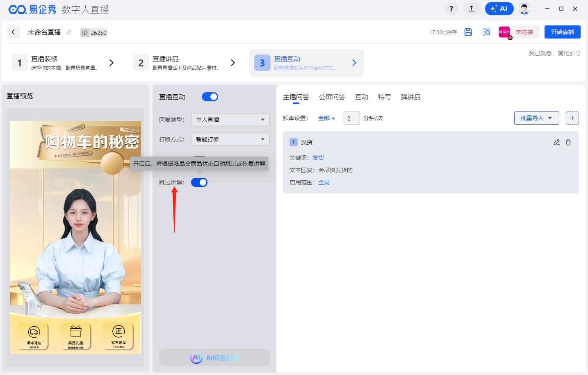The width and height of the screenshot is (588, 375).
Task: Open the 全部 frequency filter dropdown
Action: tap(326, 118)
